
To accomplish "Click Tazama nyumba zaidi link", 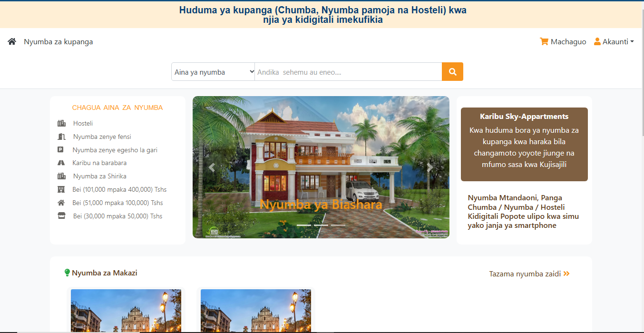I will (525, 274).
